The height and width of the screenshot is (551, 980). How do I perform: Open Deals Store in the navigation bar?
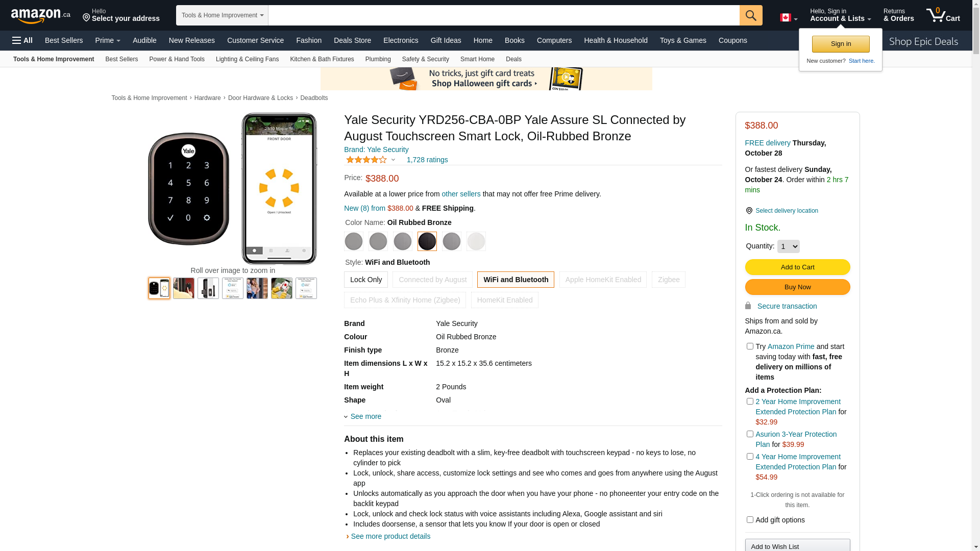[352, 40]
